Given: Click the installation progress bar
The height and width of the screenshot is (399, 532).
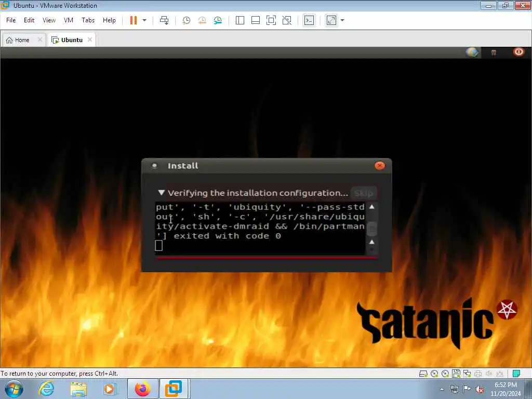Looking at the screenshot, I should point(267,259).
